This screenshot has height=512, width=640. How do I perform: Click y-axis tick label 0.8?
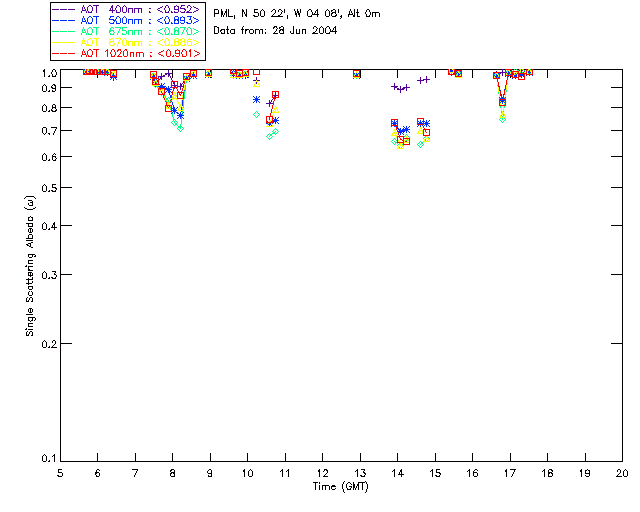[49, 108]
